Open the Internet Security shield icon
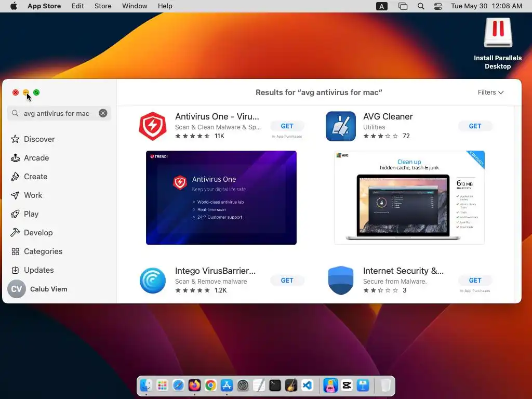532x399 pixels. 341,281
